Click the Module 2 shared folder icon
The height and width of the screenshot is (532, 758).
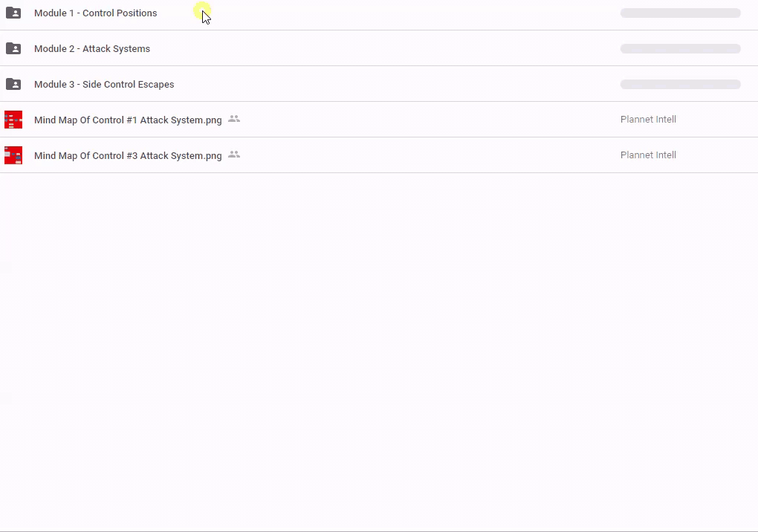click(13, 48)
